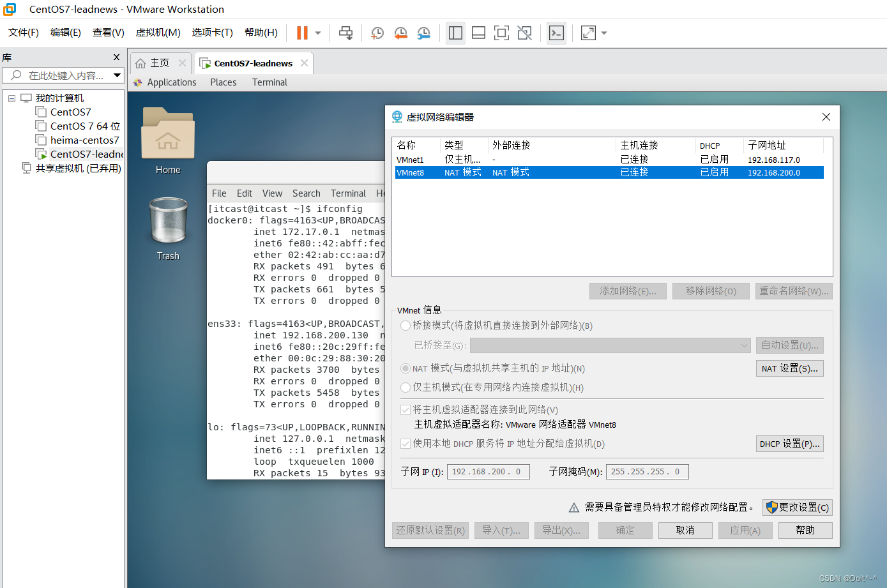Take a snapshot using the clock-plus icon
Image resolution: width=887 pixels, height=588 pixels.
(377, 33)
